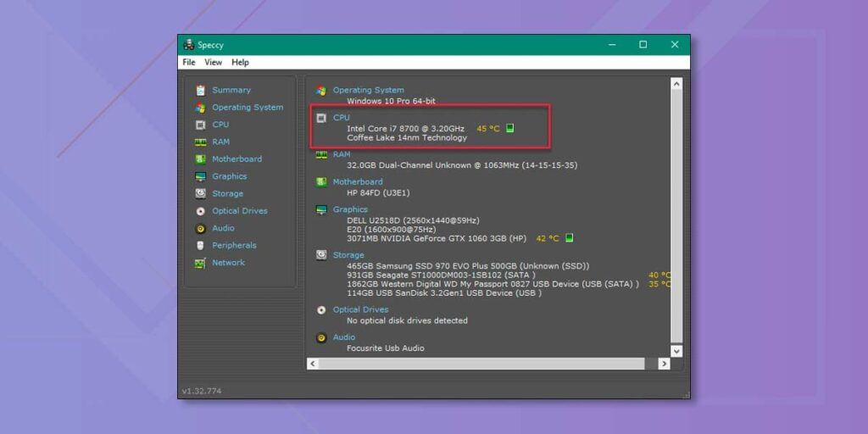Select RAM in the sidebar list

pos(221,142)
